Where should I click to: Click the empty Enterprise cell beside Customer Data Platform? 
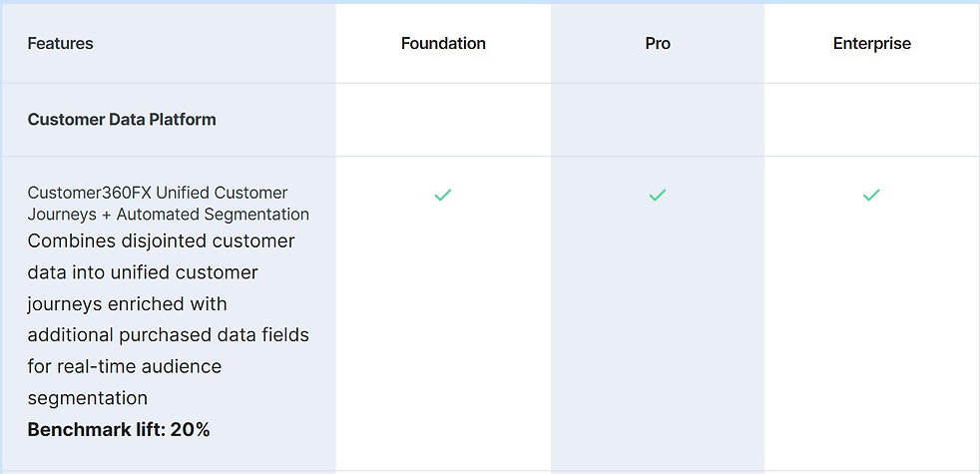coord(871,120)
